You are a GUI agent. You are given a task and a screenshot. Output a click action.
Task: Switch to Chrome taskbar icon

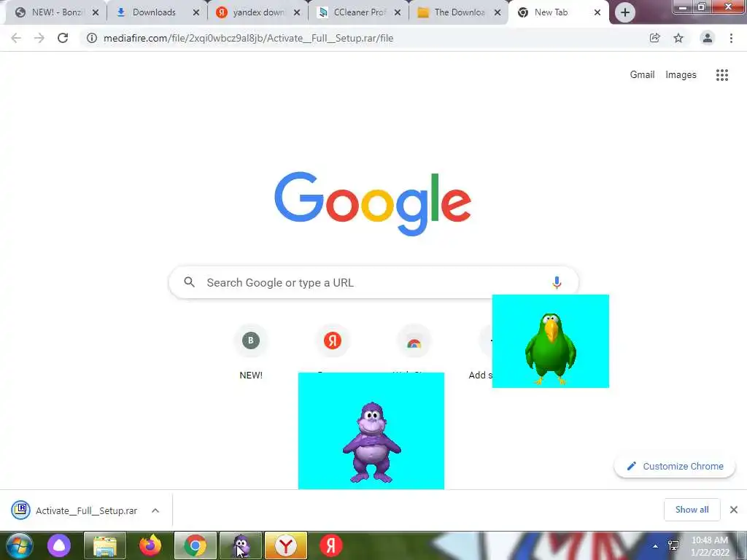coord(196,545)
